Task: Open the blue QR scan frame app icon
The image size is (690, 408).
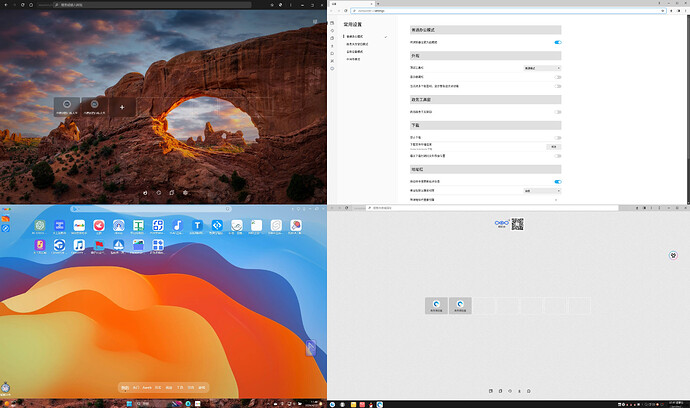Action: 158,225
